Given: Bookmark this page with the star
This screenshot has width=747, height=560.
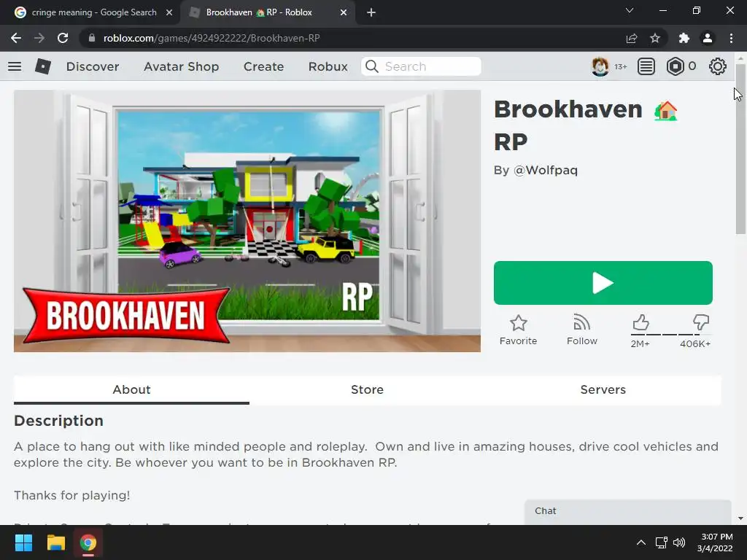Looking at the screenshot, I should coord(655,38).
